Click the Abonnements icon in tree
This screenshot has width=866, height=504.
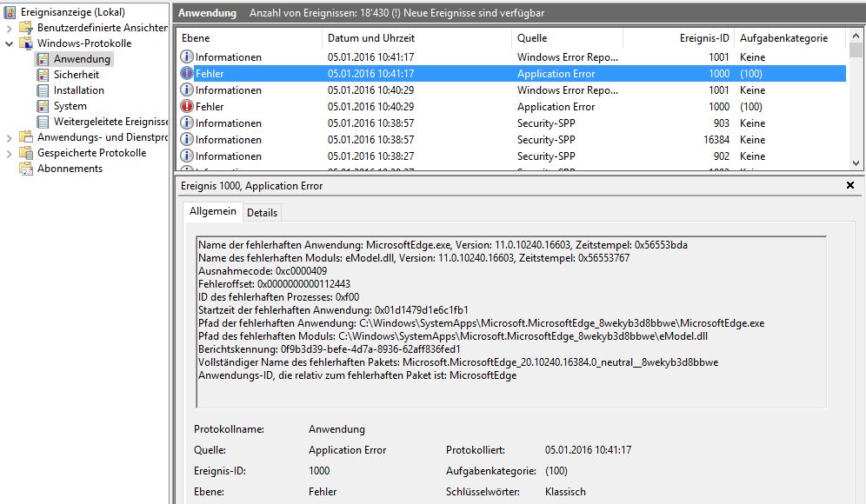(27, 169)
